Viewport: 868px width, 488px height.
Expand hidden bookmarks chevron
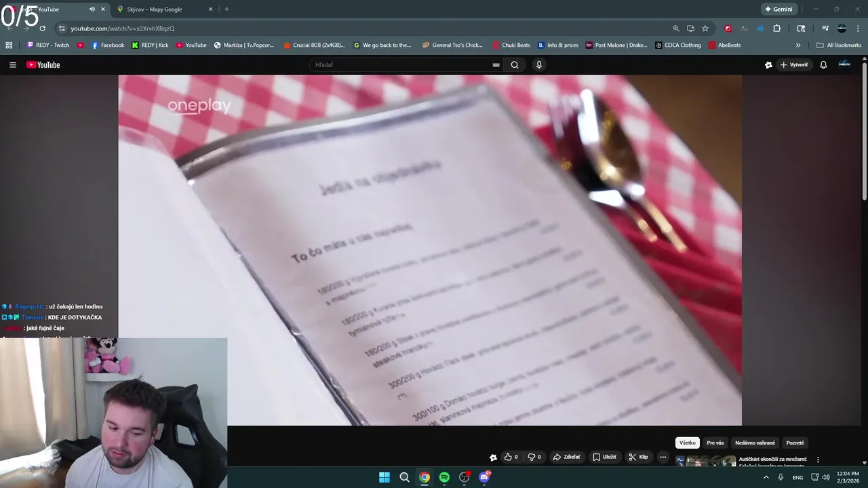798,45
